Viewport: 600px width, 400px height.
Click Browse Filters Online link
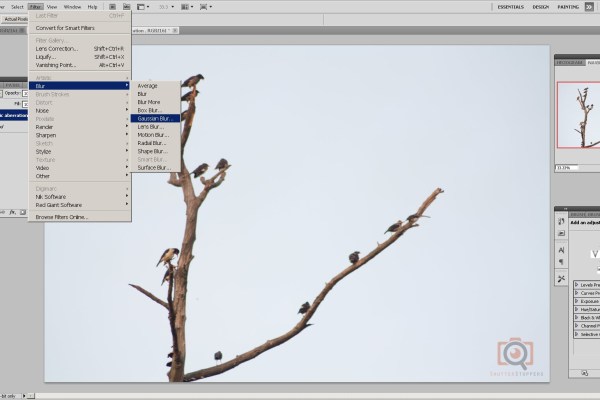[62, 216]
